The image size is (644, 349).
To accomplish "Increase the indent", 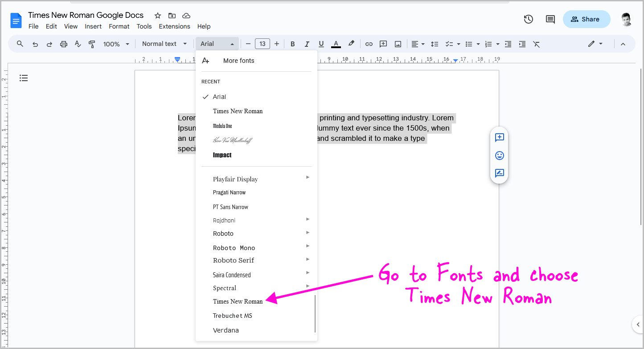I will tap(522, 44).
